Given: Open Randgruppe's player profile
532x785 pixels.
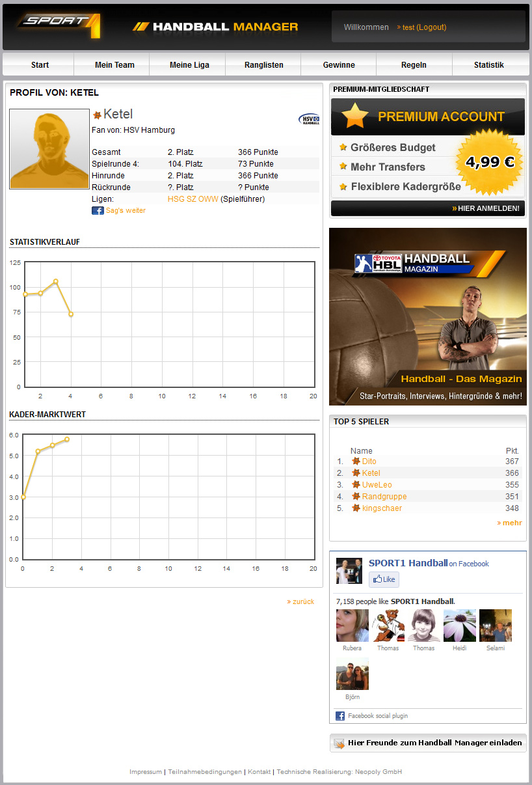Looking at the screenshot, I should 384,497.
